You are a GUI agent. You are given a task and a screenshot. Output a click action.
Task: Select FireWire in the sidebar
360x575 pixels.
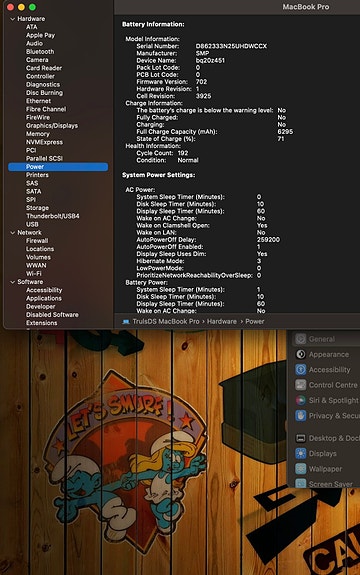tap(38, 117)
